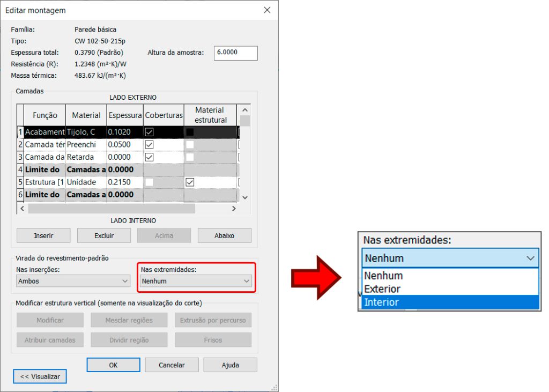Collapse preview with << Visualizar button

(40, 376)
